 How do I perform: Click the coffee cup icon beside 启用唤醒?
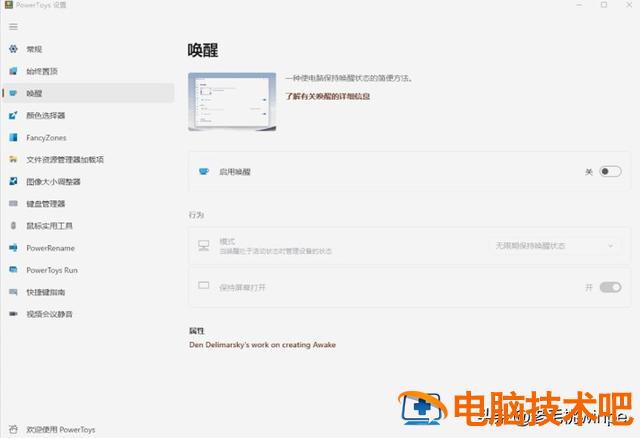(204, 171)
